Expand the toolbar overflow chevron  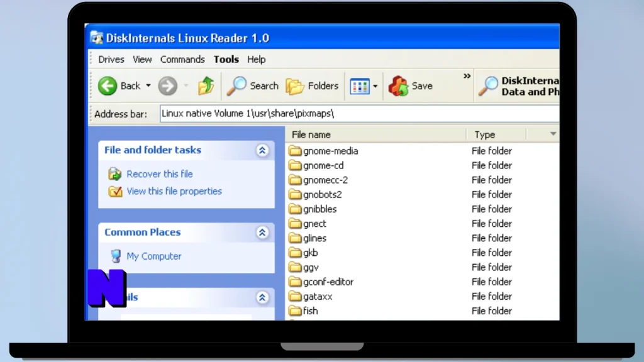tap(467, 76)
